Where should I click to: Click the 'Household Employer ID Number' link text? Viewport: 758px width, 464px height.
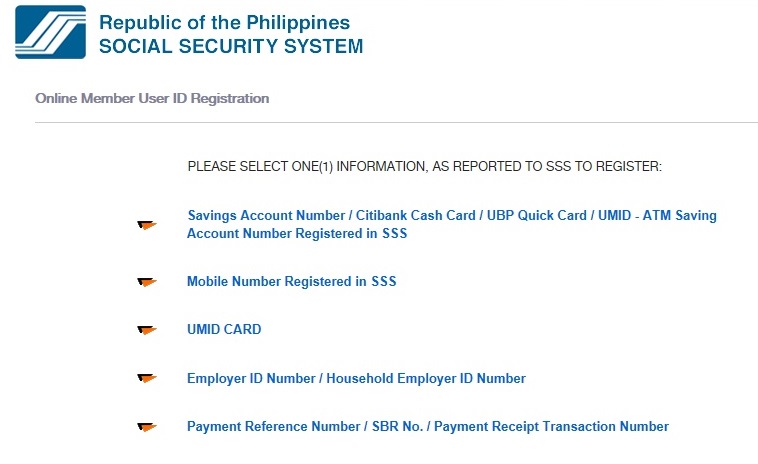click(x=426, y=378)
